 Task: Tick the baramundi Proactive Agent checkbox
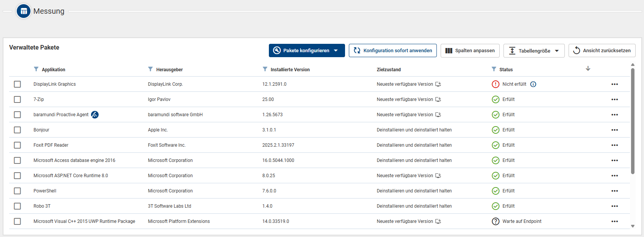18,115
